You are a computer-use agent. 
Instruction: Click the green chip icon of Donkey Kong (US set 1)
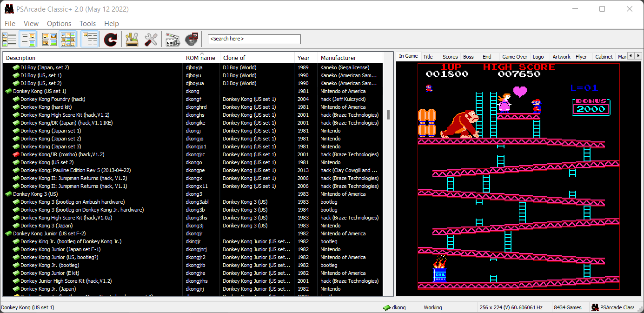[8, 91]
